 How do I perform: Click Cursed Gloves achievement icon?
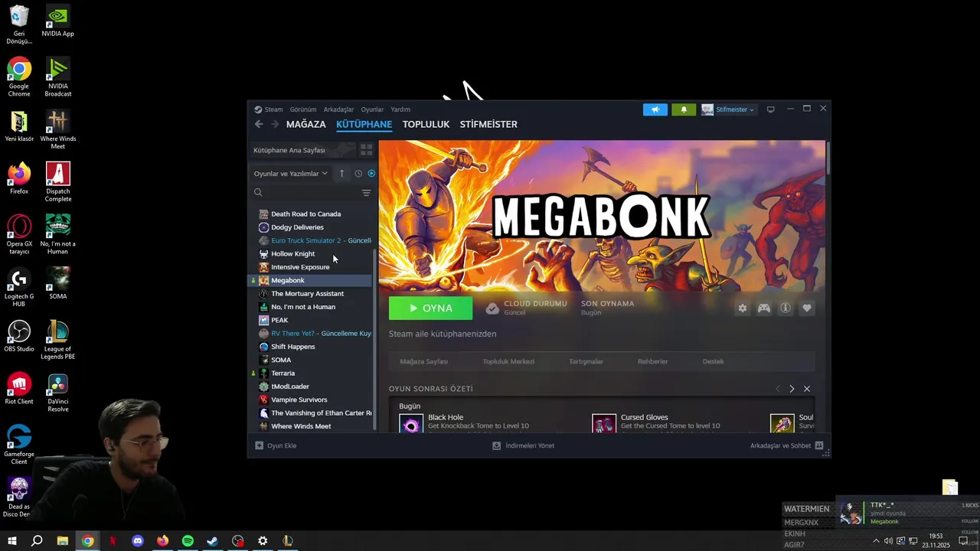pyautogui.click(x=604, y=424)
